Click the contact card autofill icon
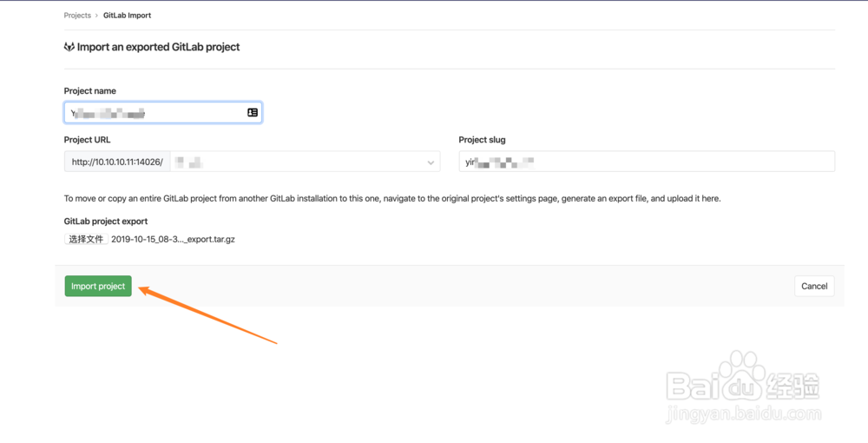868x443 pixels. tap(253, 112)
